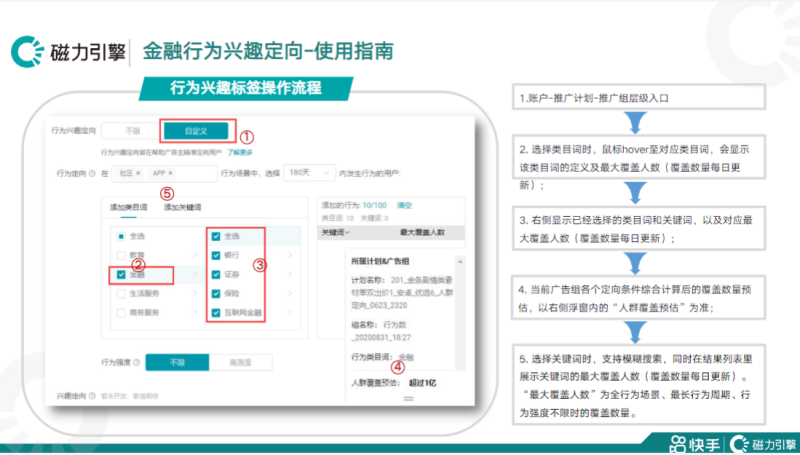Click the scrollbar in the 所属计划&广告组 panel
The width and height of the screenshot is (800, 455).
click(x=460, y=312)
